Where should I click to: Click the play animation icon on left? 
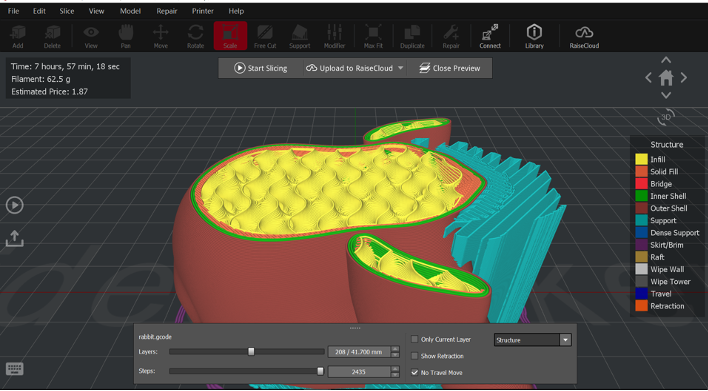tap(14, 205)
